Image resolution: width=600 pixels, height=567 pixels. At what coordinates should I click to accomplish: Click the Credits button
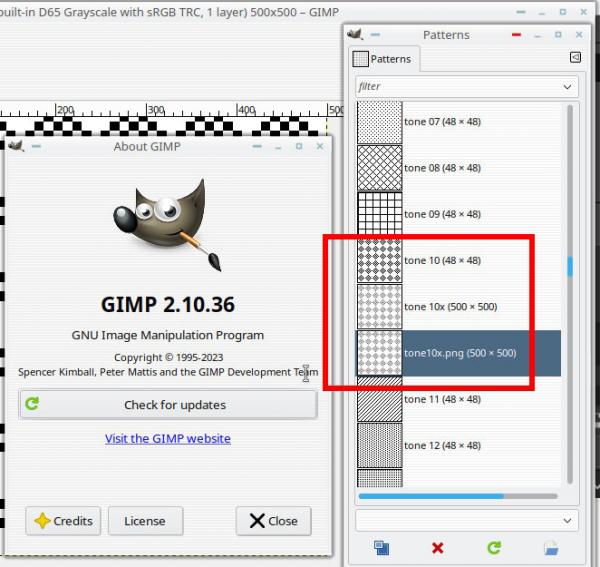(x=63, y=521)
